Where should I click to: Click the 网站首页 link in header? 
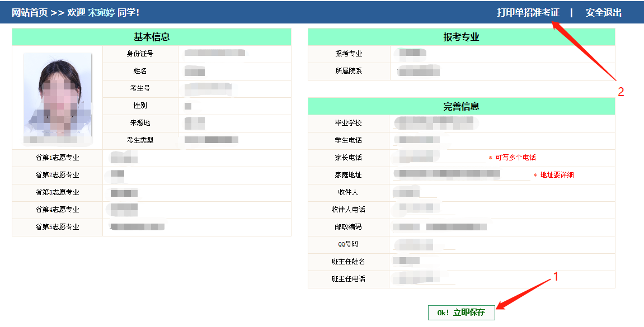click(30, 12)
